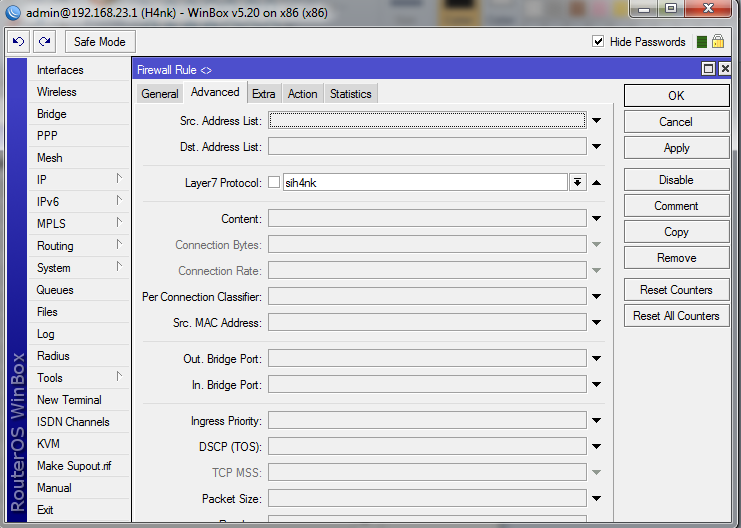The image size is (741, 528).
Task: Click the Layer7 Protocol text field
Action: [x=425, y=182]
